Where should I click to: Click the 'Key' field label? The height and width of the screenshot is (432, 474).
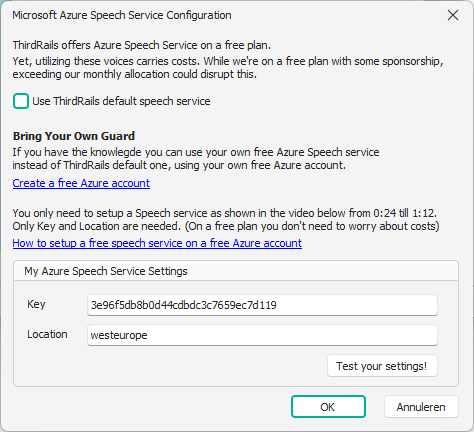click(x=36, y=304)
